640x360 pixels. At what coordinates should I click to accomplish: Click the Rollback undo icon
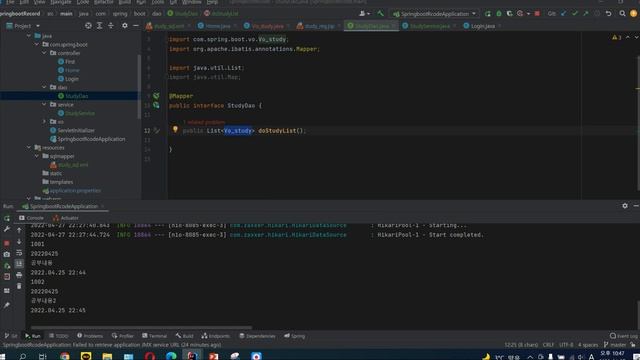[x=609, y=13]
